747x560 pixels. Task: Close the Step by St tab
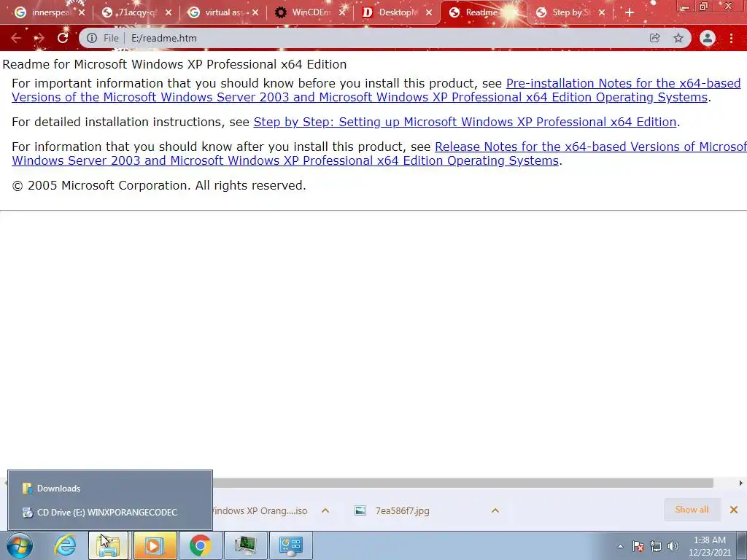(x=602, y=12)
